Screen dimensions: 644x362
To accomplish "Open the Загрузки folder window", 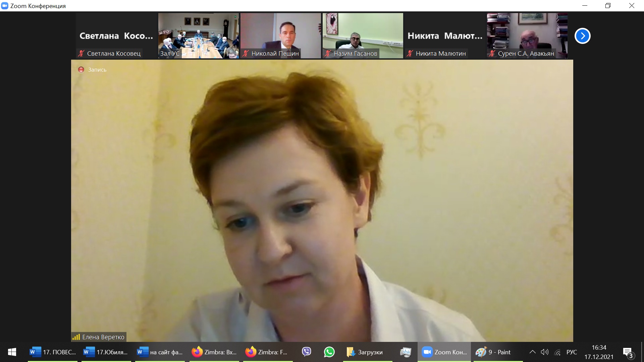I will point(367,352).
